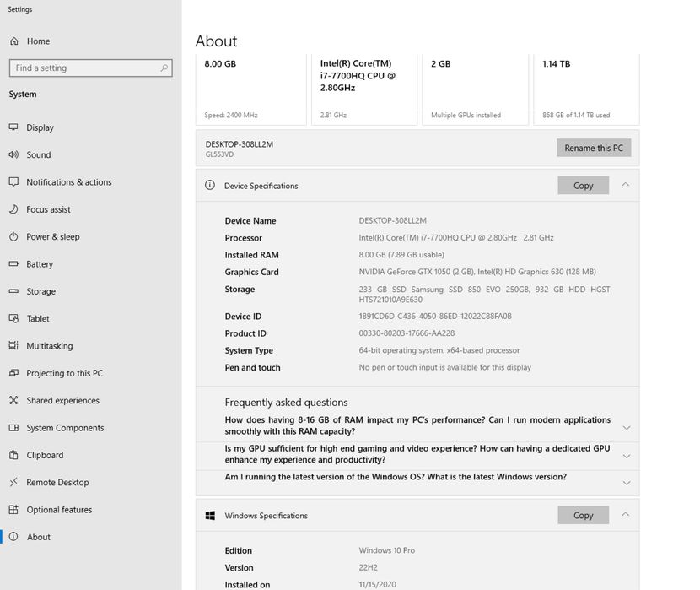Image resolution: width=700 pixels, height=590 pixels.
Task: Click the Processor value in Device Specifications
Action: coord(455,238)
